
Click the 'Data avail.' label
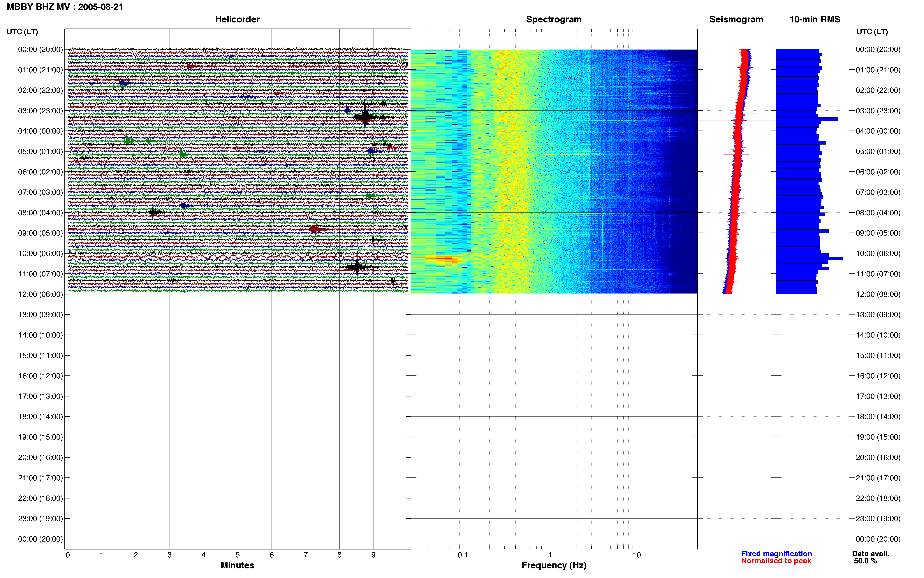870,554
